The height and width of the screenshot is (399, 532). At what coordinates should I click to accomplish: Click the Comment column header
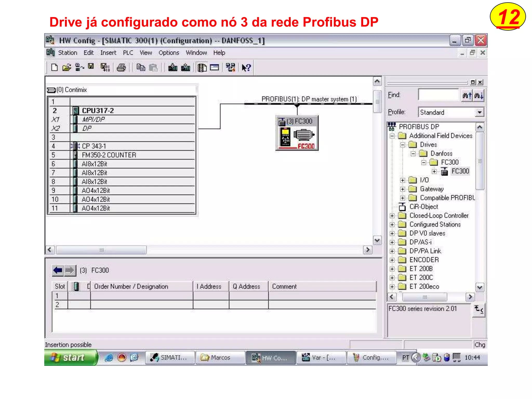pos(322,287)
